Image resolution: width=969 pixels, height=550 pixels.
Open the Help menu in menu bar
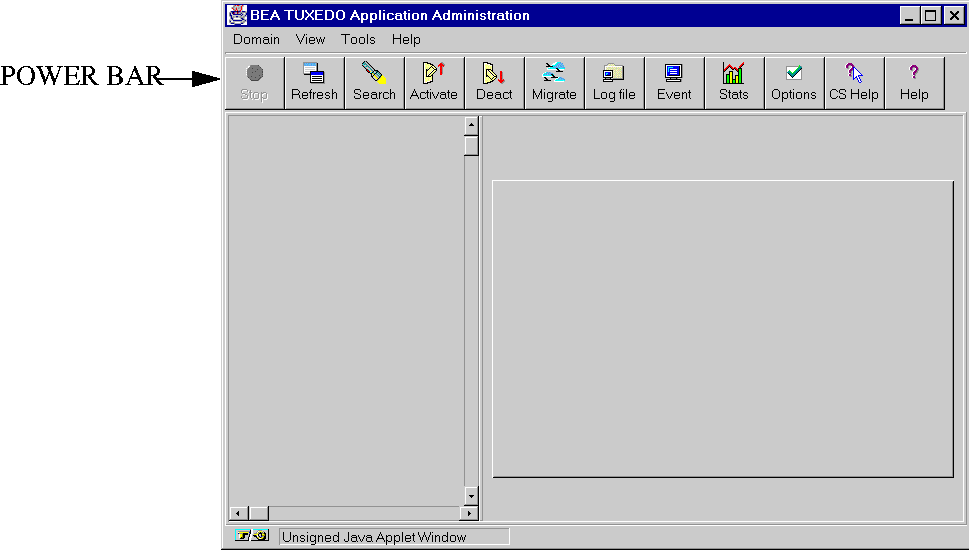point(406,40)
